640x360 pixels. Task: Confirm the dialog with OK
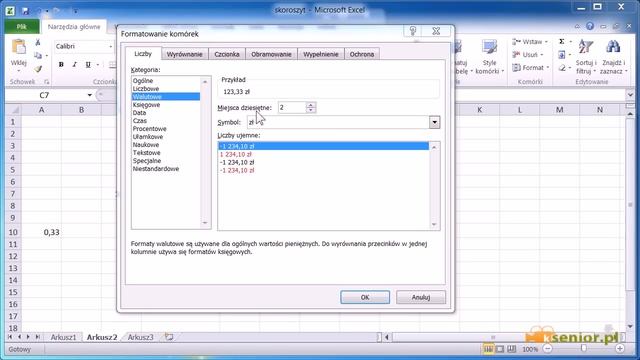point(365,297)
